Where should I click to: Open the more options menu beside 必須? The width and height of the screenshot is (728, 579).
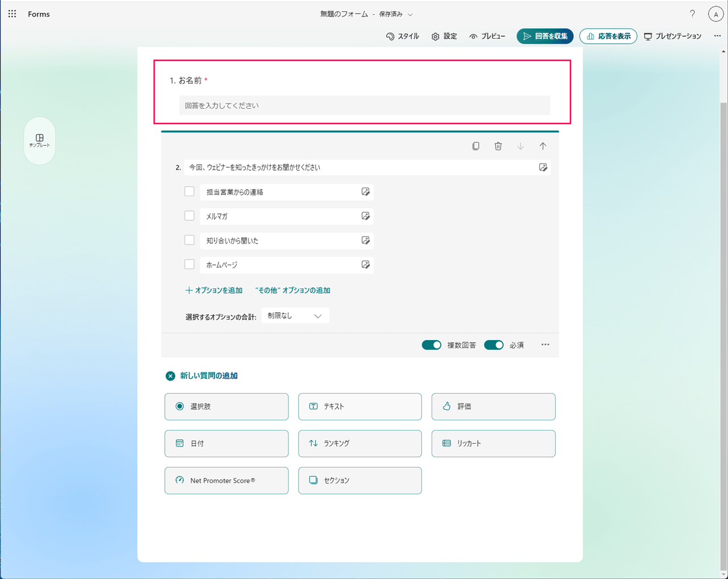545,345
